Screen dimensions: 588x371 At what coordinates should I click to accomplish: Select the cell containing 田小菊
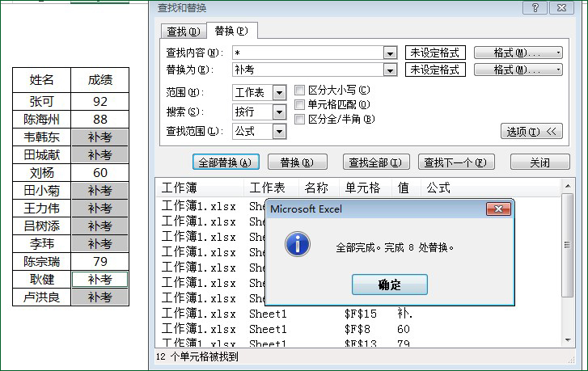pos(41,191)
